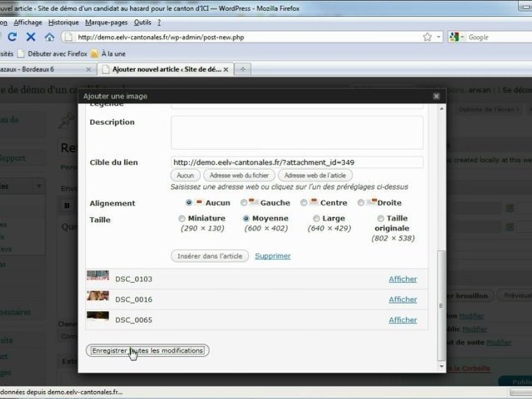Show details for DSC_0103

[403, 279]
